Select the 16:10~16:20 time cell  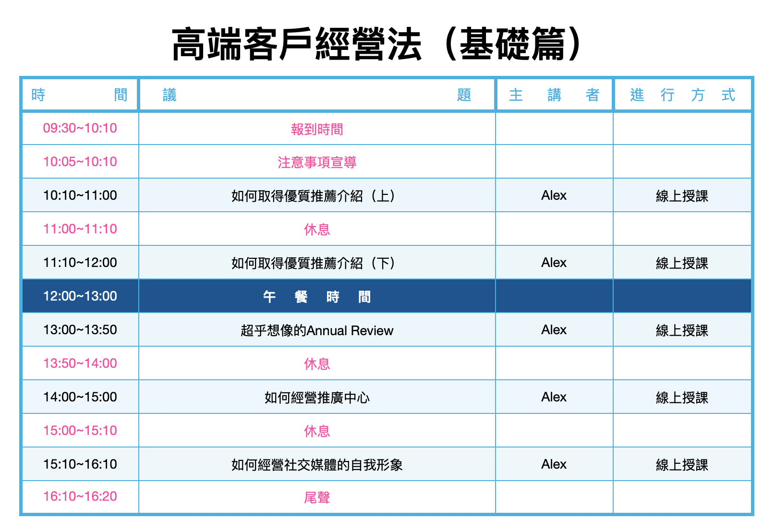[x=80, y=496]
